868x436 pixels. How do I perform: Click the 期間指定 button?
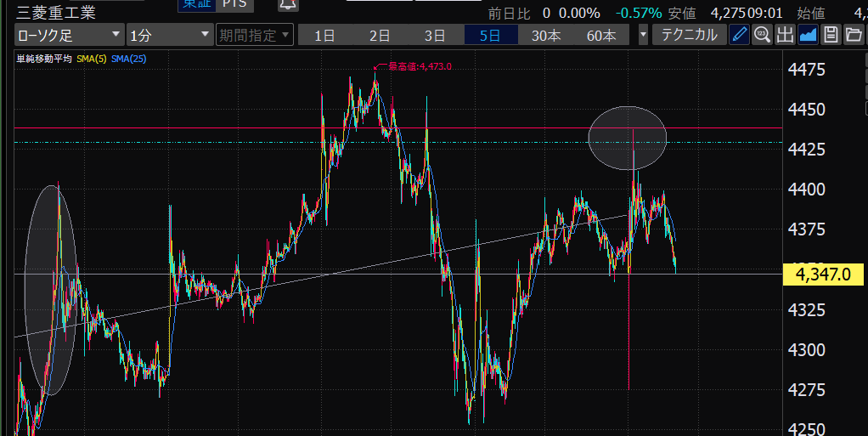coord(247,35)
